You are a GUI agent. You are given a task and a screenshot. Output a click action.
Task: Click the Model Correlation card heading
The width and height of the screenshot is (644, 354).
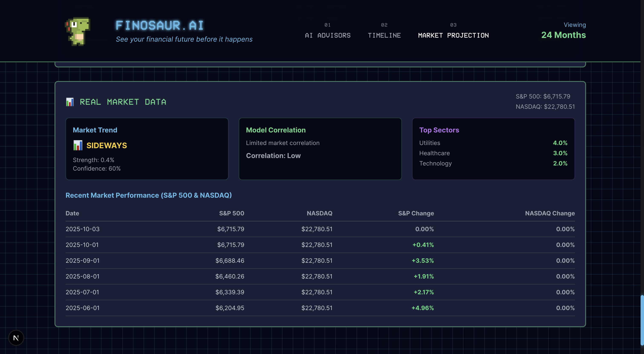[x=276, y=130]
